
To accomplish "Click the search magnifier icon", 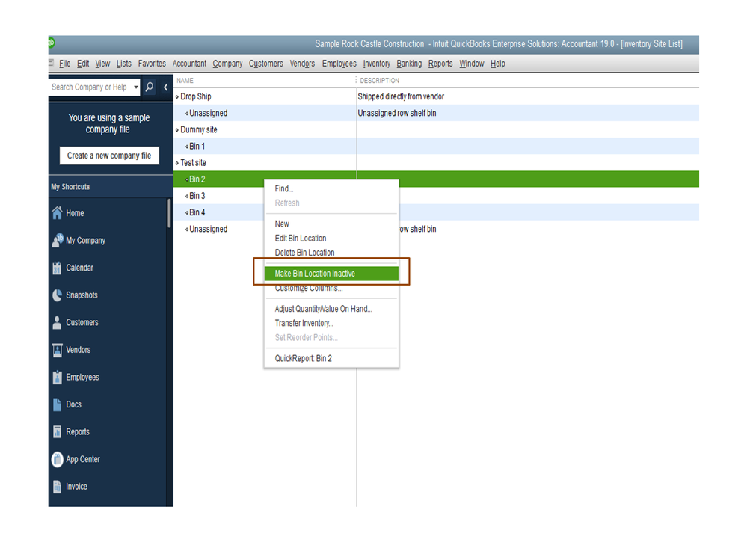I will (149, 87).
